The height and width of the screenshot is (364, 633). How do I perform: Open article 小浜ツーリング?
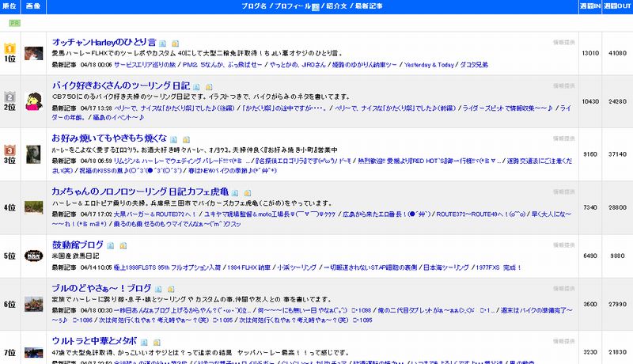297,267
